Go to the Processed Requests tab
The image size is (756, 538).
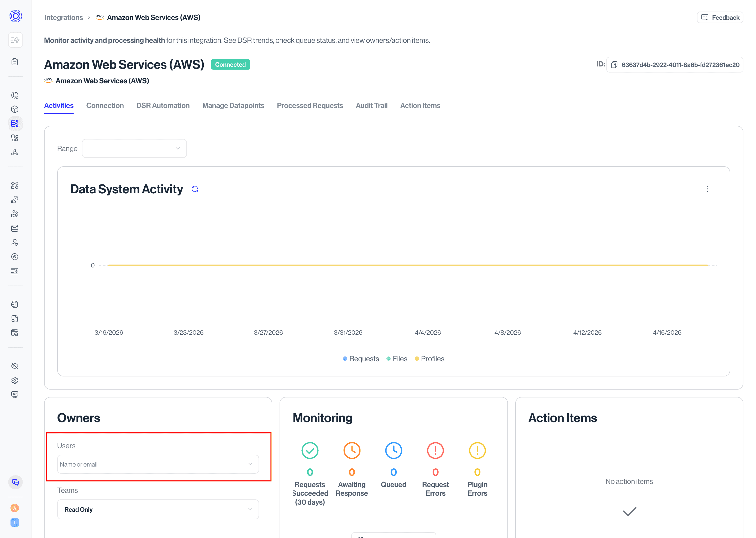(310, 105)
